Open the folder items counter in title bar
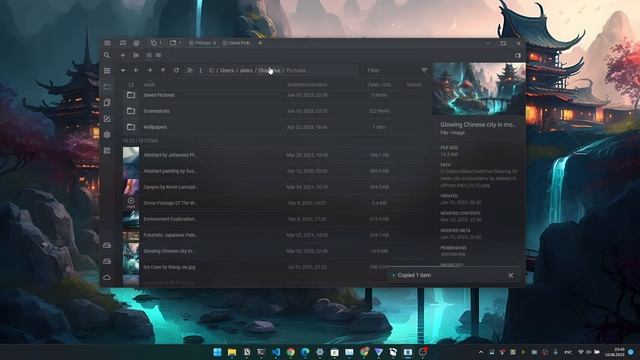640x360 pixels. point(176,43)
